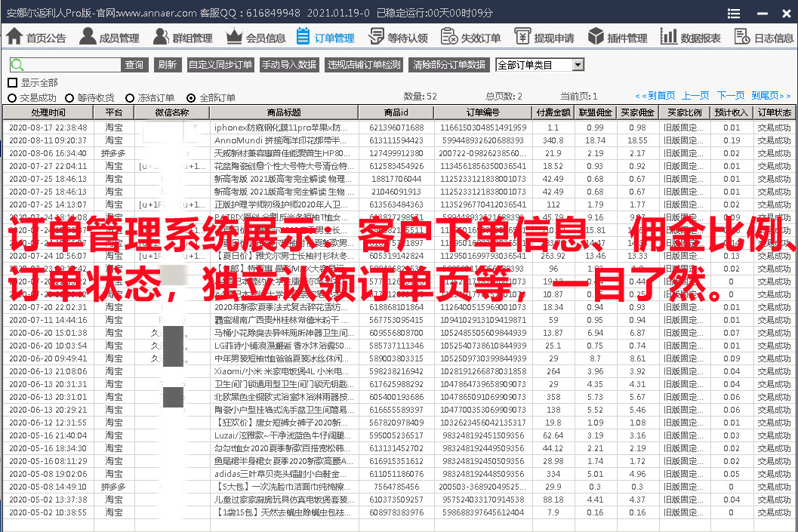Select the Luzai/泫雅款 product title

point(283,435)
